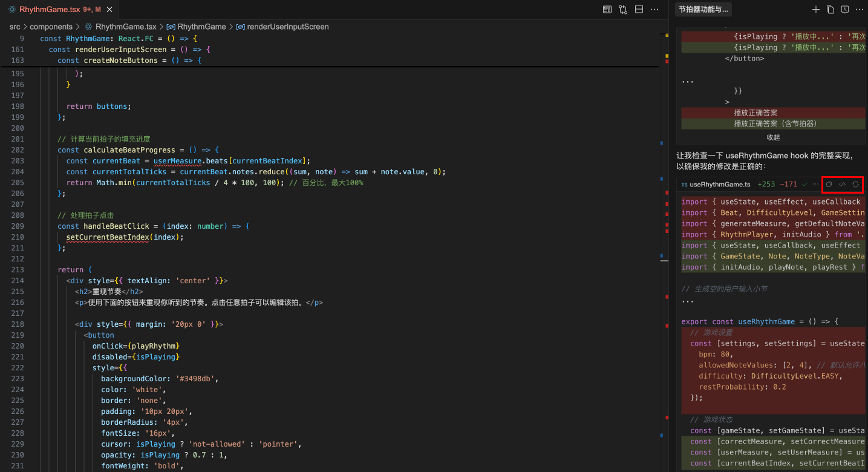Copy code block from useRhythmGame.ts header

[x=829, y=185]
